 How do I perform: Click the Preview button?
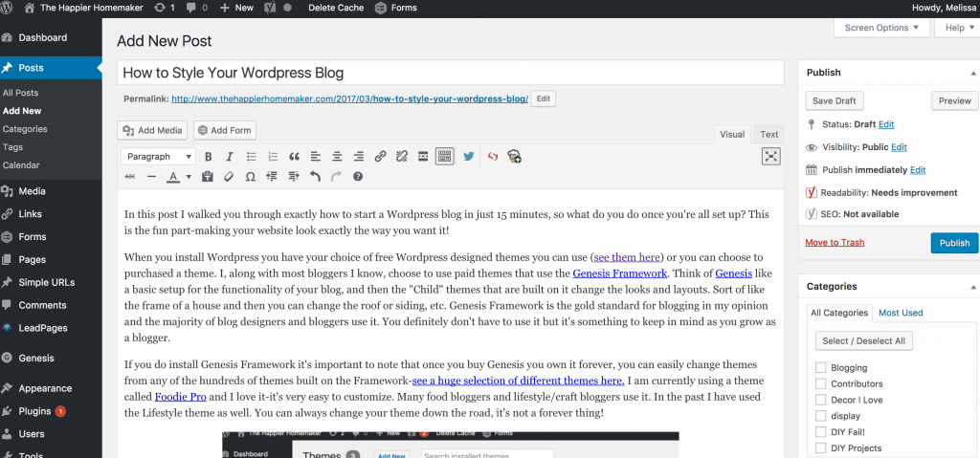click(954, 100)
